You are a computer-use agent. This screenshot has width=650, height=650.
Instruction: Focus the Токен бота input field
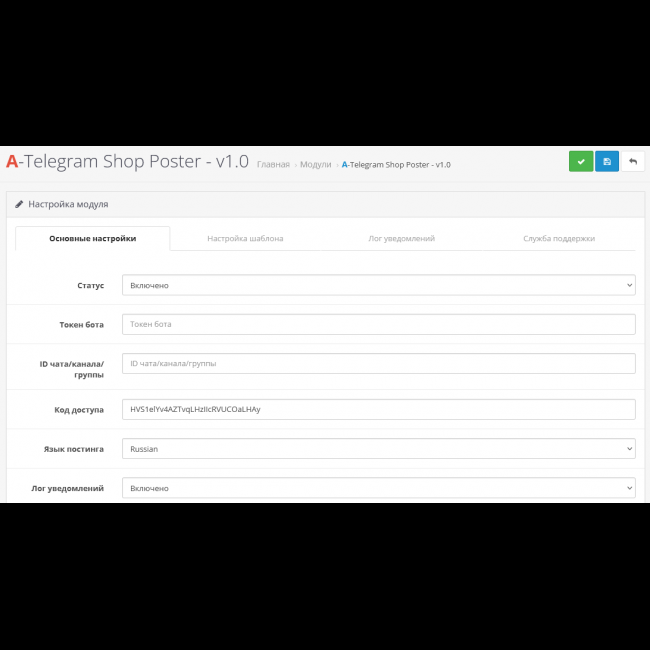[x=378, y=324]
